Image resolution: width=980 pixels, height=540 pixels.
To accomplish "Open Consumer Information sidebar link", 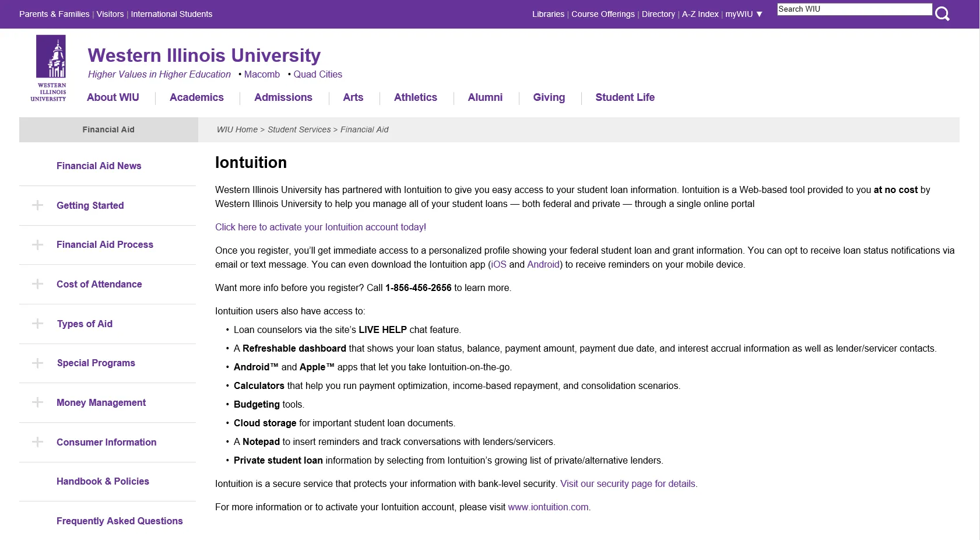I will (x=106, y=443).
